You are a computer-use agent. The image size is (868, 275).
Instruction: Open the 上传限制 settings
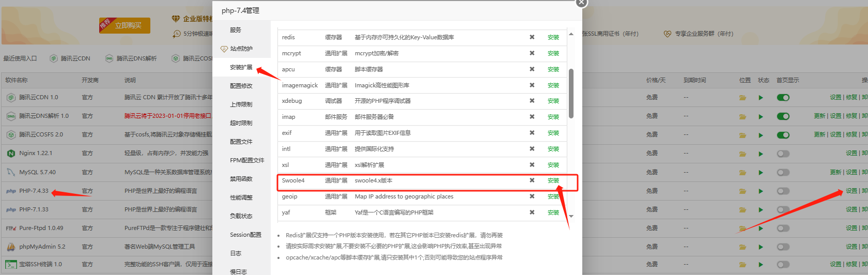pos(241,104)
